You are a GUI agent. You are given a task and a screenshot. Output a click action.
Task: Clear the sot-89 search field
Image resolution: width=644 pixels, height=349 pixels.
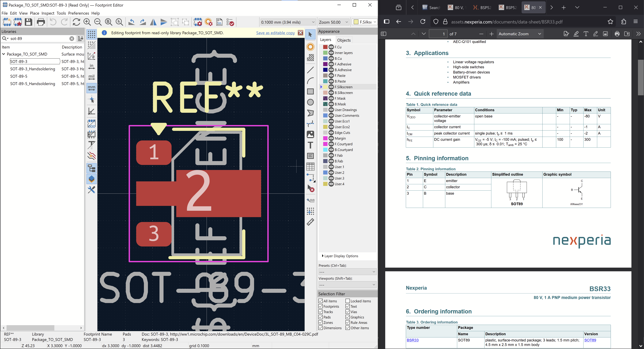(x=71, y=39)
